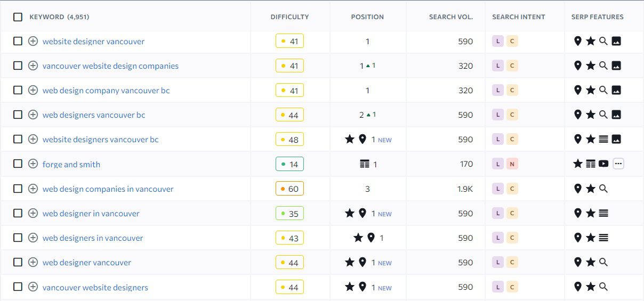Sort the table by Difficulty column
This screenshot has height=301, width=644.
coord(289,17)
